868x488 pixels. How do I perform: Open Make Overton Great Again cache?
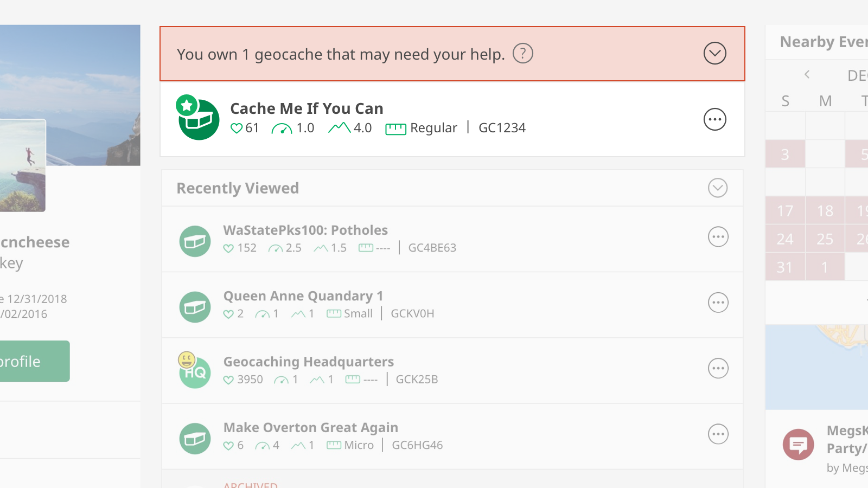click(310, 428)
